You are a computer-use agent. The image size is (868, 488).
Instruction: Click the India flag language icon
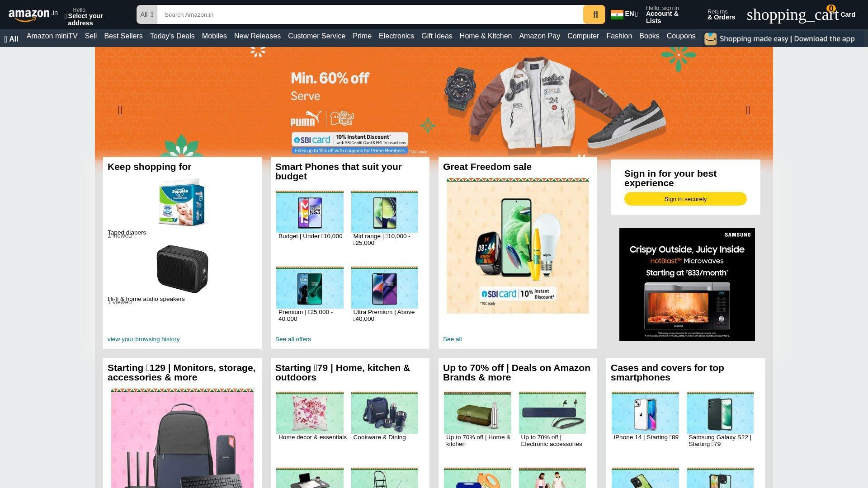(617, 14)
